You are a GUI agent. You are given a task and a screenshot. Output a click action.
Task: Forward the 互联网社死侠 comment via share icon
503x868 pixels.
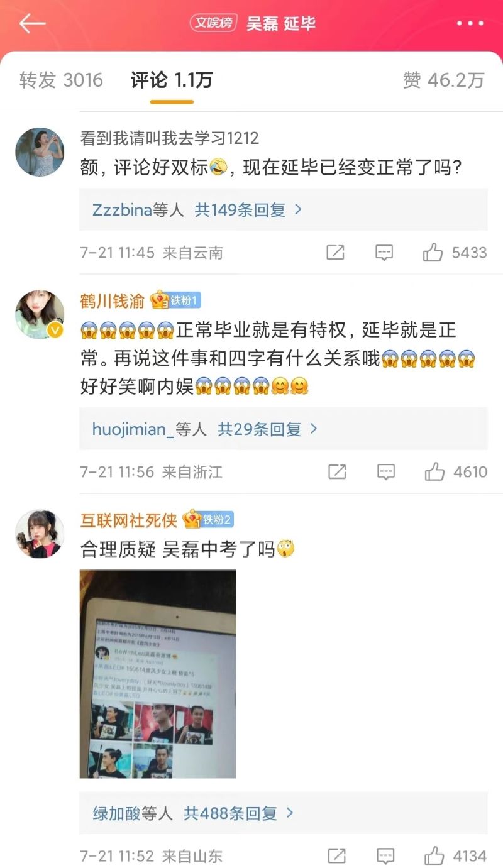click(x=337, y=855)
